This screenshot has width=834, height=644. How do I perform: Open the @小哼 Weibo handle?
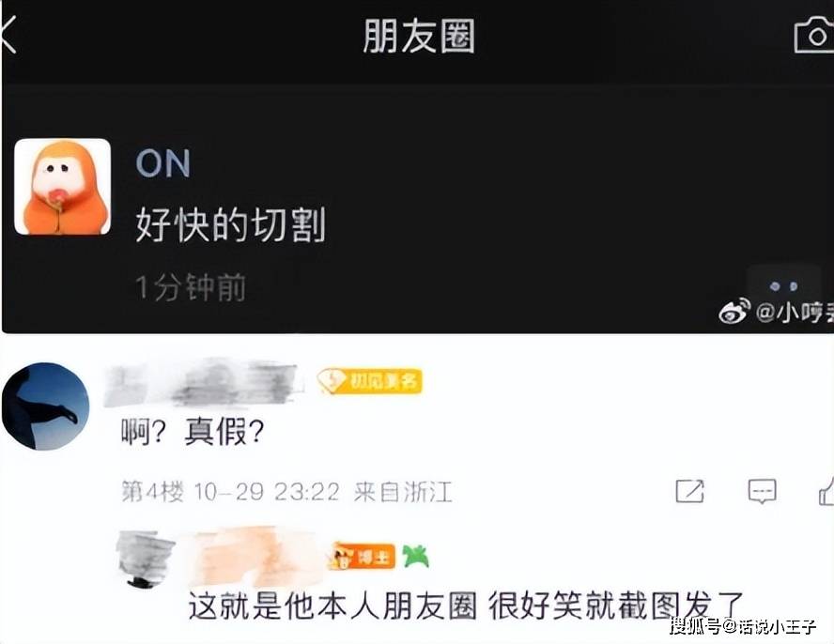(795, 313)
